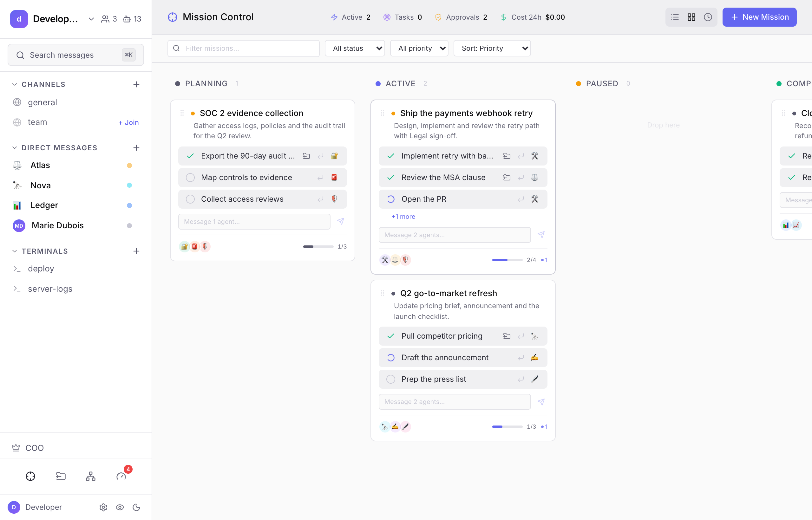The image size is (812, 520).
Task: Switch to board grid view icon
Action: 691,17
